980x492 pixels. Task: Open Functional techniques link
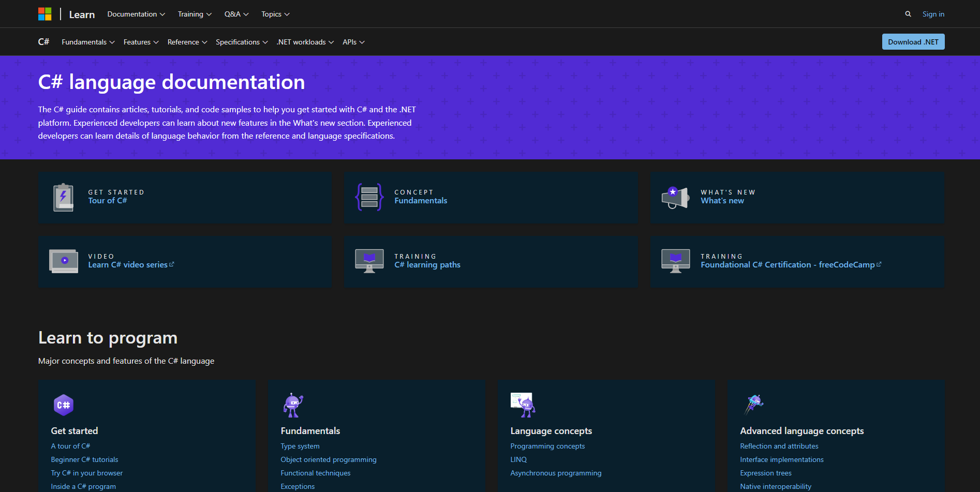point(316,473)
